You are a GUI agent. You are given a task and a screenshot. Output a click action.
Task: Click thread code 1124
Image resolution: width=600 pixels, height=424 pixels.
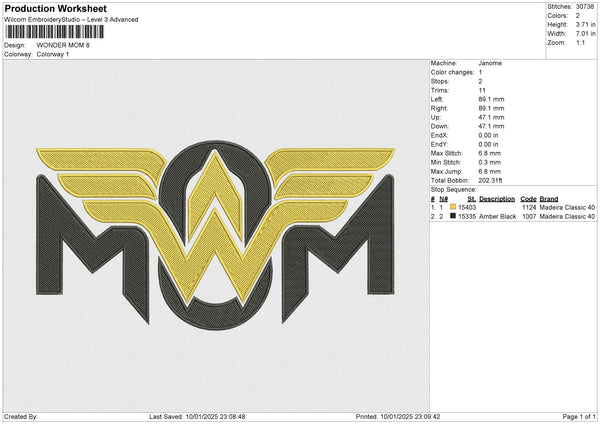click(x=529, y=207)
